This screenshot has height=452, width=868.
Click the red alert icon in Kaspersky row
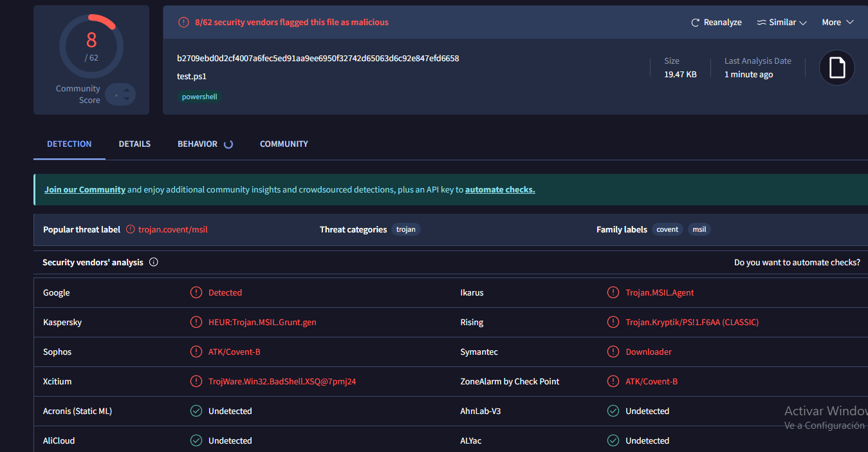point(196,322)
